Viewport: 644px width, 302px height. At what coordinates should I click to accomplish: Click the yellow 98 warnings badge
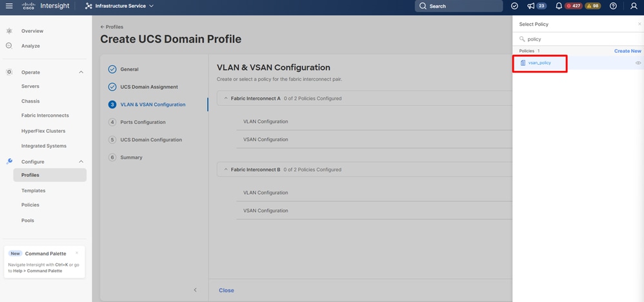click(593, 6)
